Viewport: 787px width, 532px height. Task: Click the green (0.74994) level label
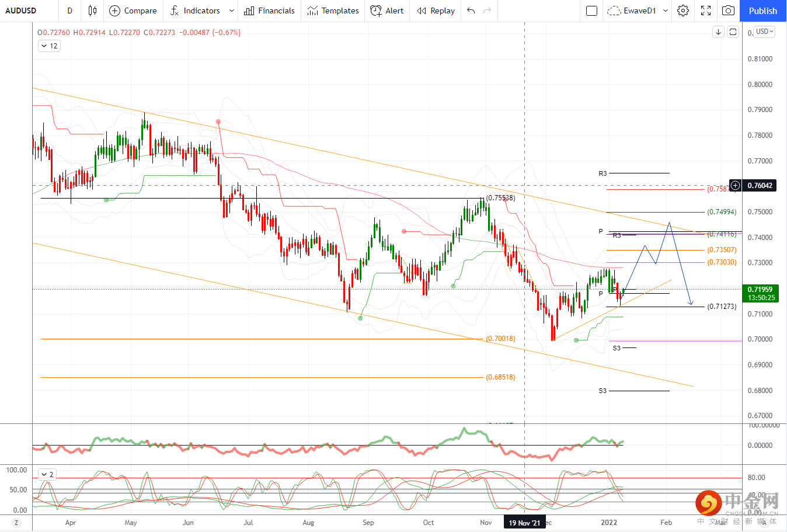point(722,212)
